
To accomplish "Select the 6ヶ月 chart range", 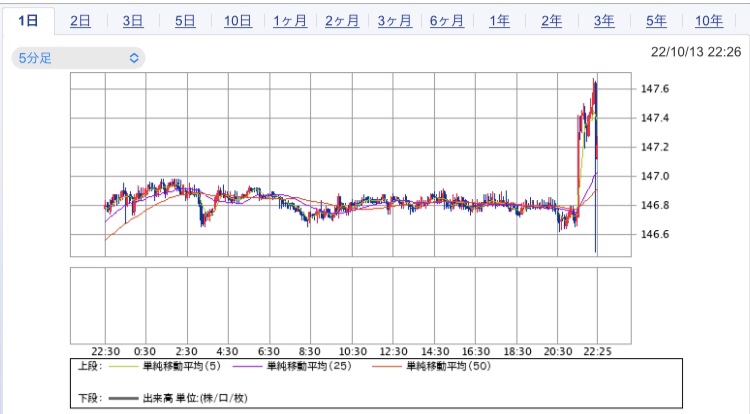I will (447, 21).
